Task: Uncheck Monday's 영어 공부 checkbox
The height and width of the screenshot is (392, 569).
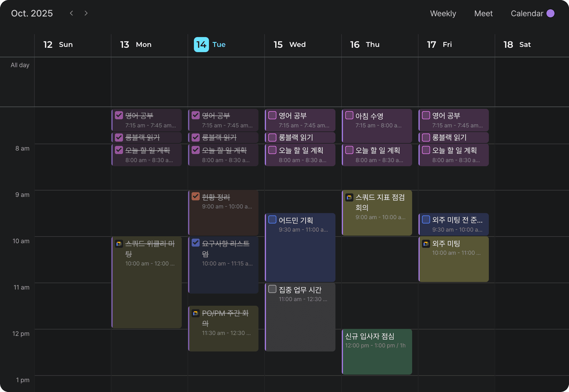Action: coord(119,116)
